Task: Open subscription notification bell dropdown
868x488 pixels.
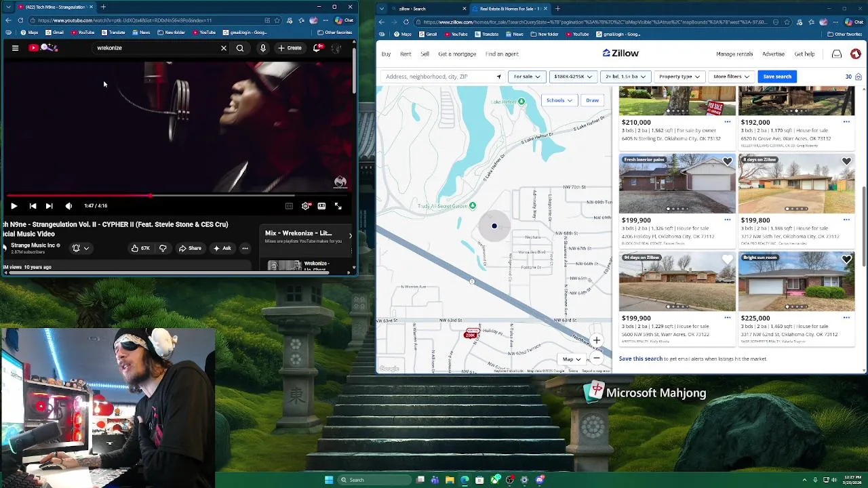Action: 80,248
